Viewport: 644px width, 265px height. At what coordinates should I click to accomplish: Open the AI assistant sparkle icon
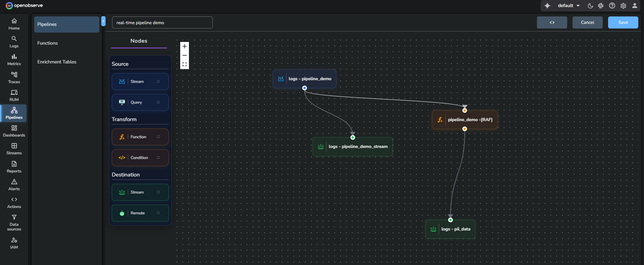(x=547, y=6)
